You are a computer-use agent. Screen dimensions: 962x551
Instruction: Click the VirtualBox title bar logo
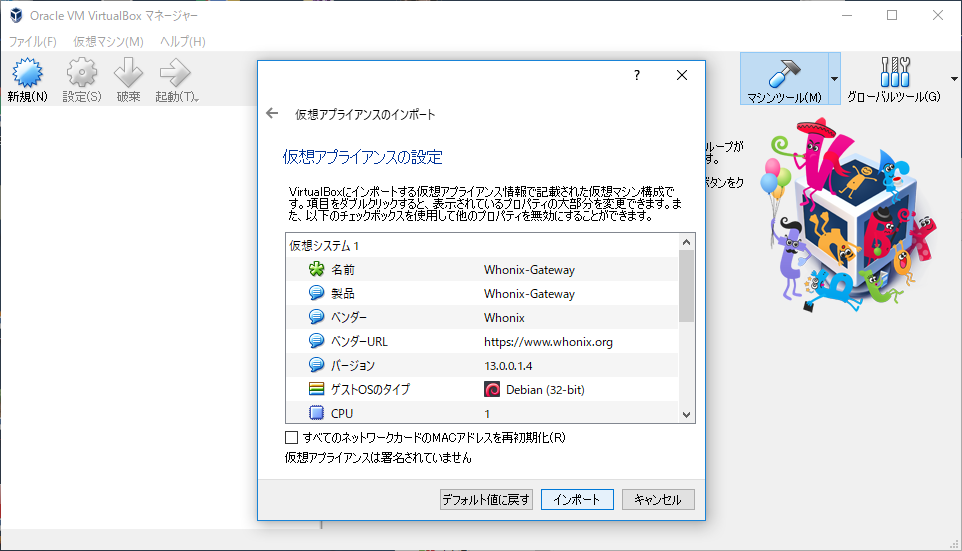[16, 15]
